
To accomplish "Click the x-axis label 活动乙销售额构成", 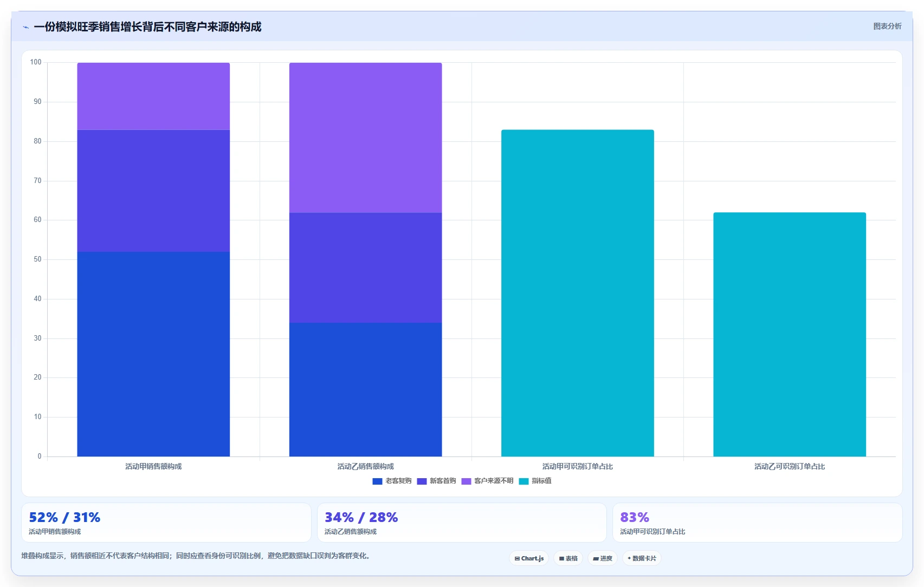I will 365,466.
